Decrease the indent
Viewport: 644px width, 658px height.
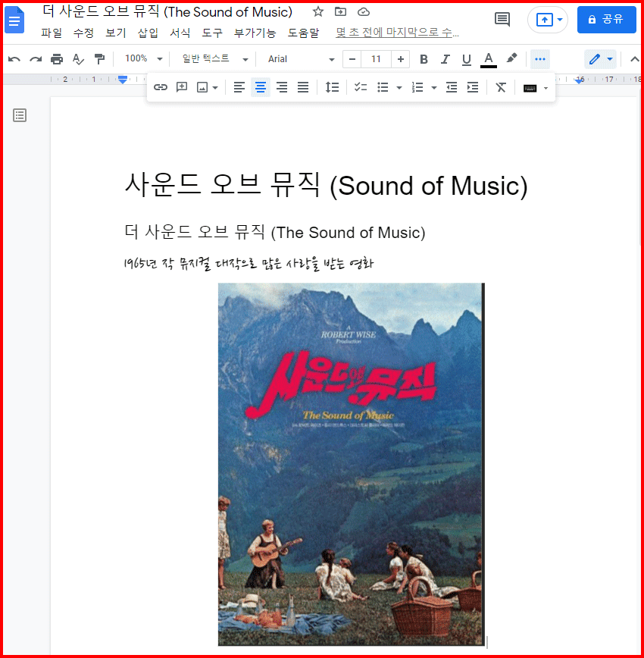pos(452,87)
